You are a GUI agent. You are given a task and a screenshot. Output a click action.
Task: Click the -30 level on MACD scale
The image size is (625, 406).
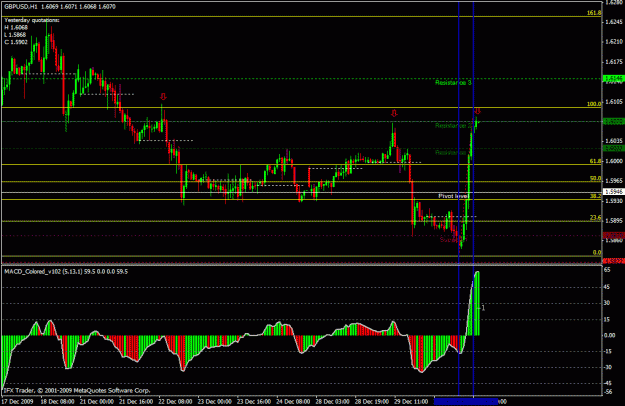click(607, 367)
